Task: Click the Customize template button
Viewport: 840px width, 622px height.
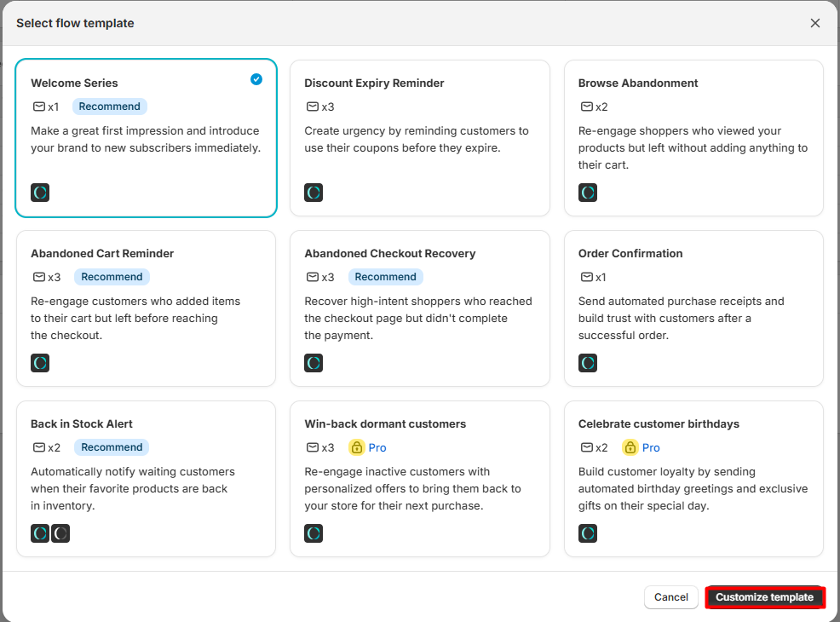Action: 764,596
